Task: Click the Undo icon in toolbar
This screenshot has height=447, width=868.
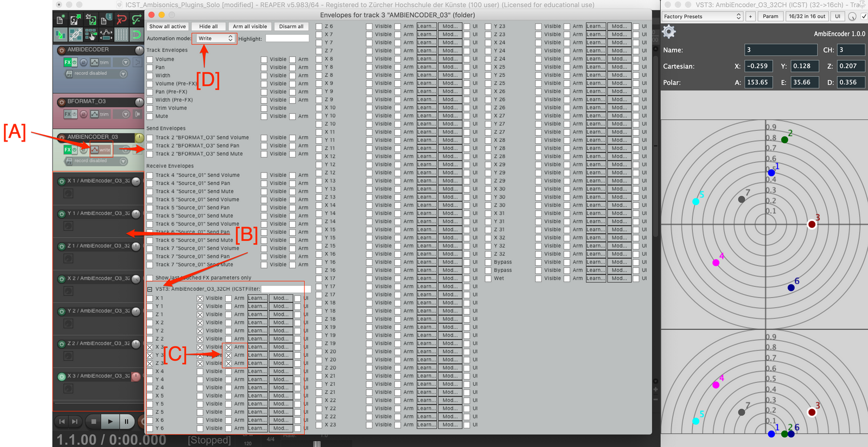Action: [122, 20]
